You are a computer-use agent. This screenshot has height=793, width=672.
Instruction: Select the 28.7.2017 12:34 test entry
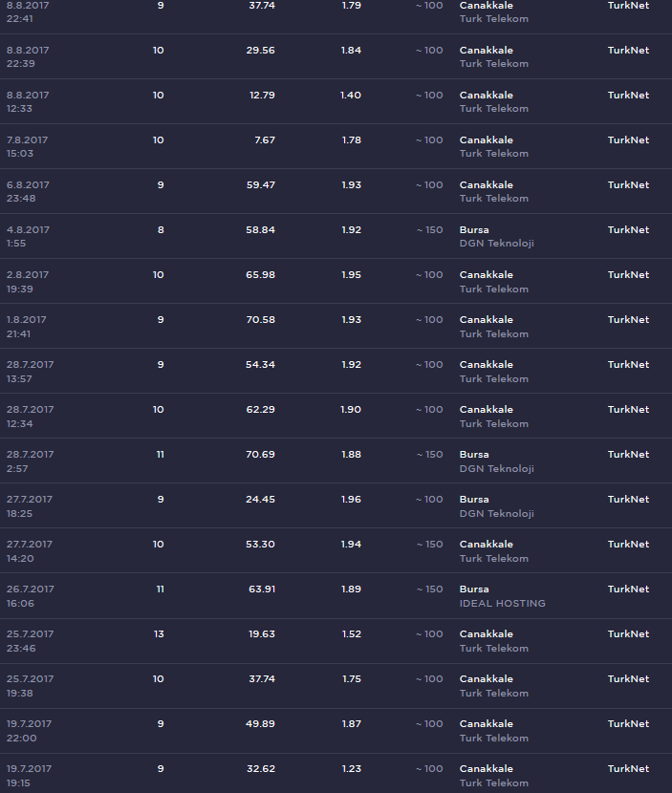point(336,417)
